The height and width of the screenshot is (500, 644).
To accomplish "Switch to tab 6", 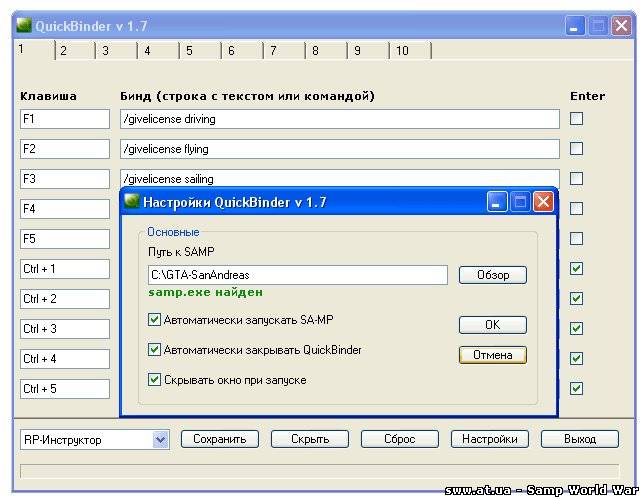I will coord(242,51).
